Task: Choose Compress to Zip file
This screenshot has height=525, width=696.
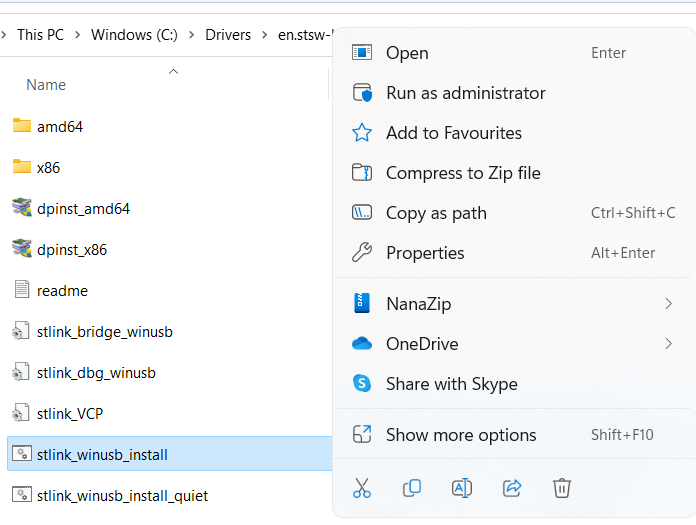Action: (462, 173)
